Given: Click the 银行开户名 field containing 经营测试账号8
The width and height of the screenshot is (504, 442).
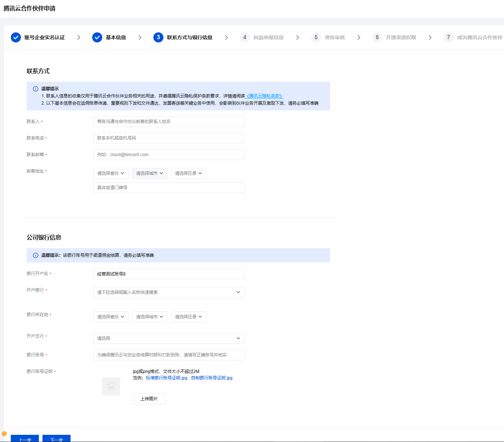Looking at the screenshot, I should pos(169,274).
